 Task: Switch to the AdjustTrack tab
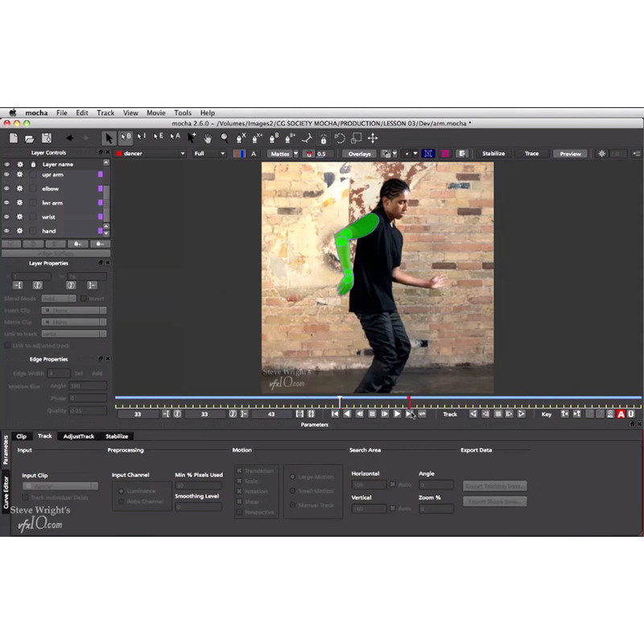point(79,436)
